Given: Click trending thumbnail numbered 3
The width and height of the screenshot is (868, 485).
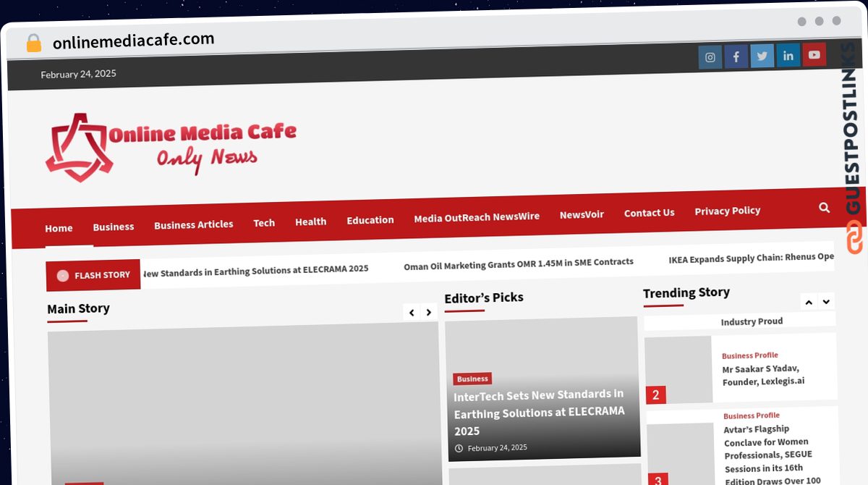Looking at the screenshot, I should (680, 455).
